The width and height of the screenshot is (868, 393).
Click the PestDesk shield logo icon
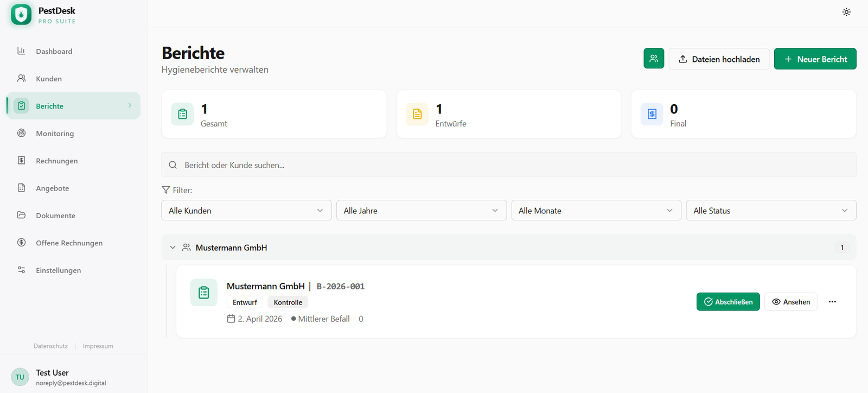[x=21, y=15]
